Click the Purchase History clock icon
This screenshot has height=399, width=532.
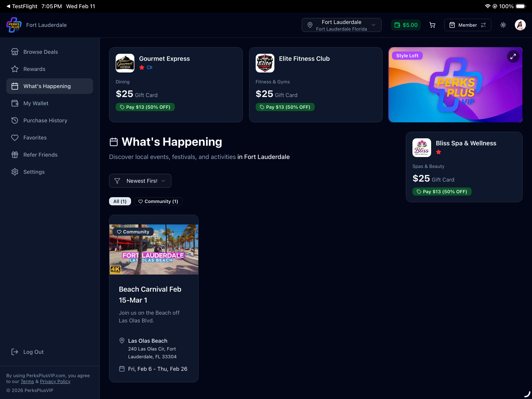(15, 120)
